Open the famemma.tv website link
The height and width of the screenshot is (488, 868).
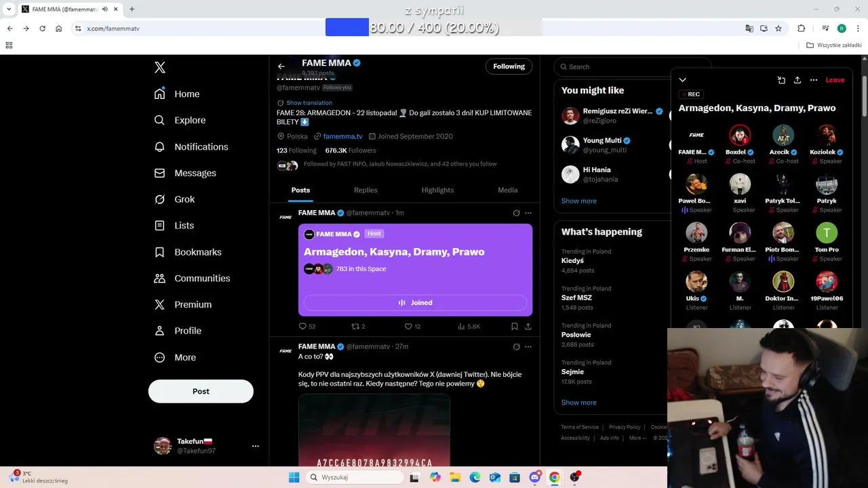(342, 136)
